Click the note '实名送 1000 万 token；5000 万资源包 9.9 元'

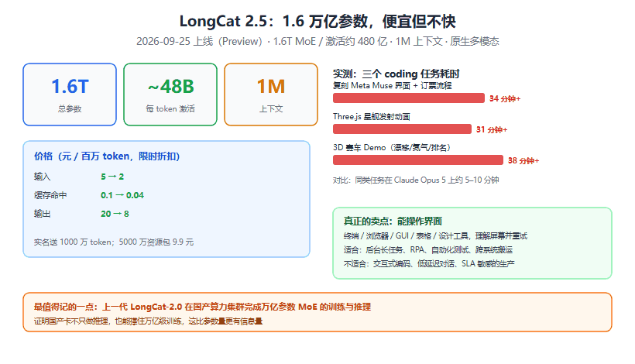pyautogui.click(x=114, y=242)
